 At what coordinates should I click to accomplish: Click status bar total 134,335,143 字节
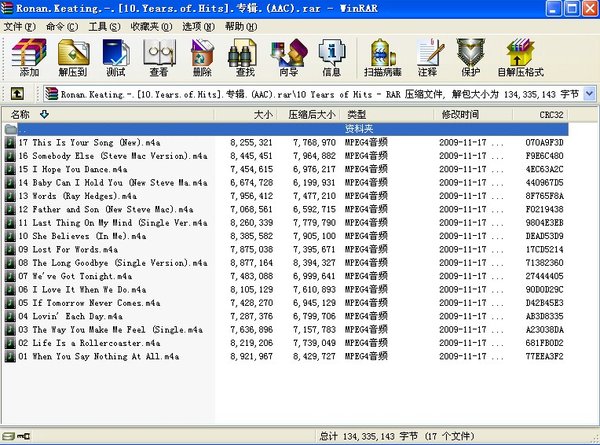[380, 436]
